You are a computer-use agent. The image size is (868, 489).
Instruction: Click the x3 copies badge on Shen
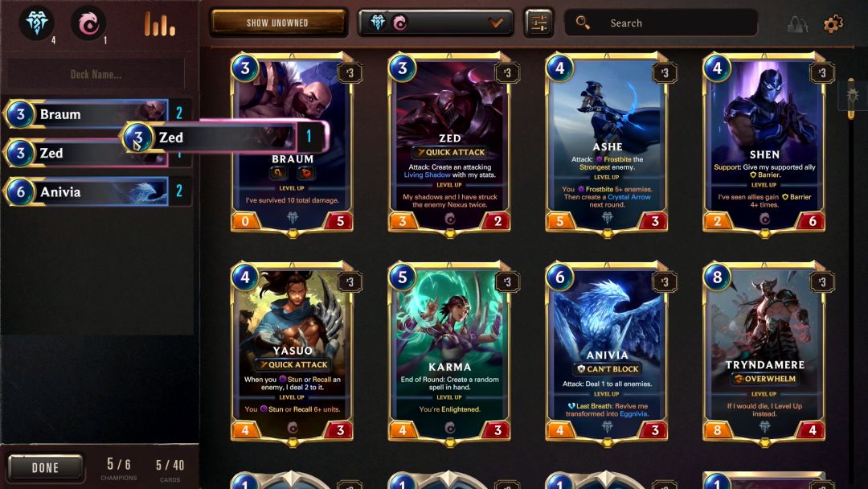tap(821, 72)
